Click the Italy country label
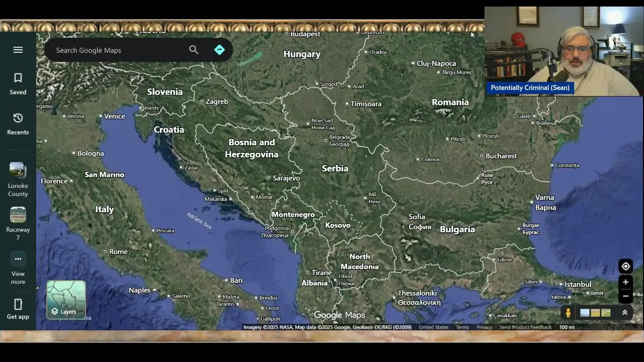 105,209
